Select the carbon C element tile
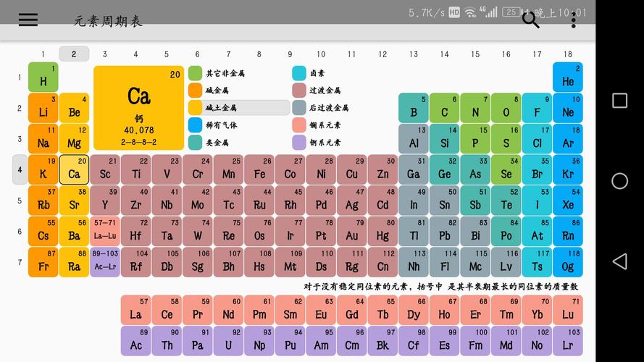 (x=444, y=108)
